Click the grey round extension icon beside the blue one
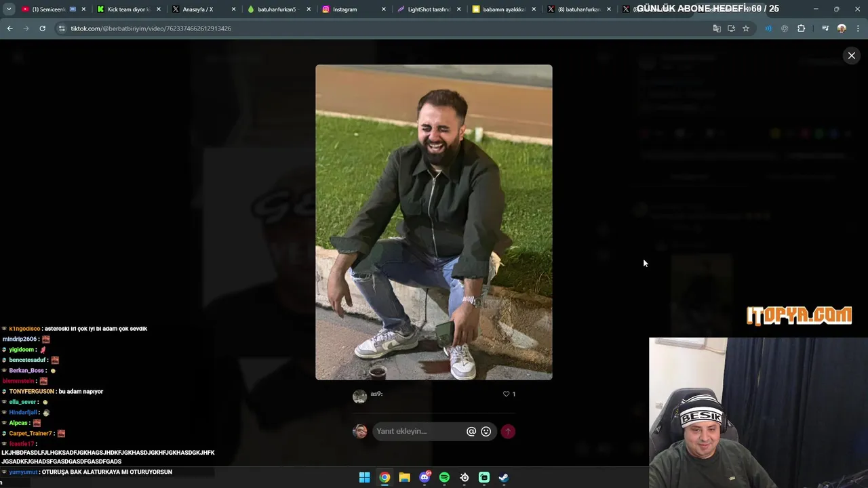 (x=785, y=28)
